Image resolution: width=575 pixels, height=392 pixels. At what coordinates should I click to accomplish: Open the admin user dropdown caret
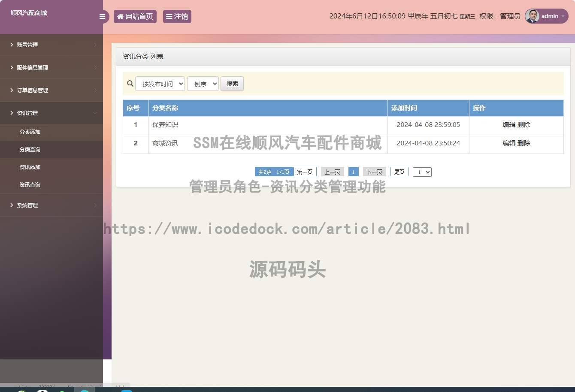pos(563,16)
